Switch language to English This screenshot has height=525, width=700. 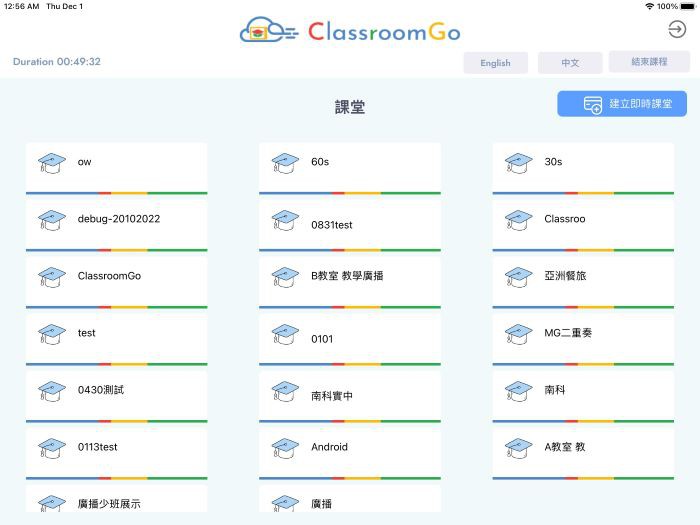click(495, 63)
